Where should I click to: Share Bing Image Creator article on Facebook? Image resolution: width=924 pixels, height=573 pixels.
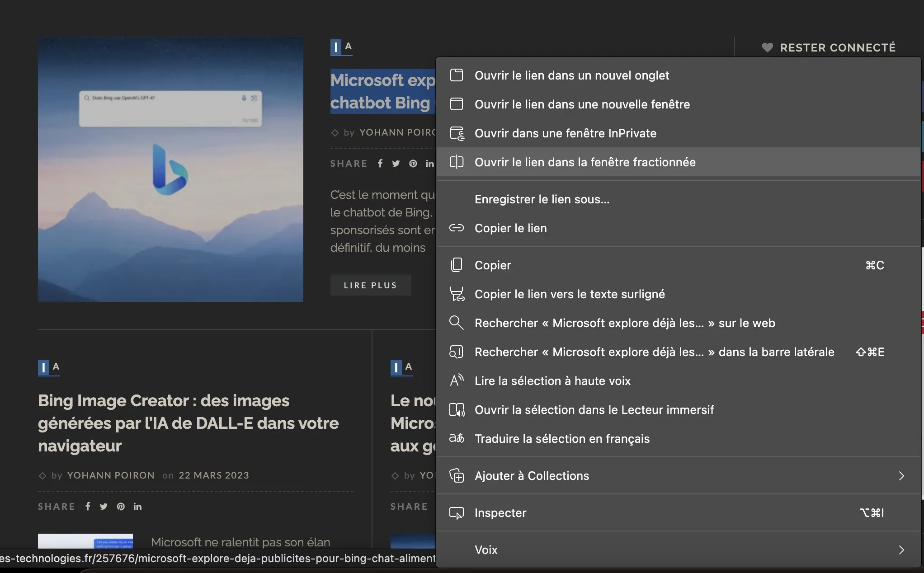point(88,507)
